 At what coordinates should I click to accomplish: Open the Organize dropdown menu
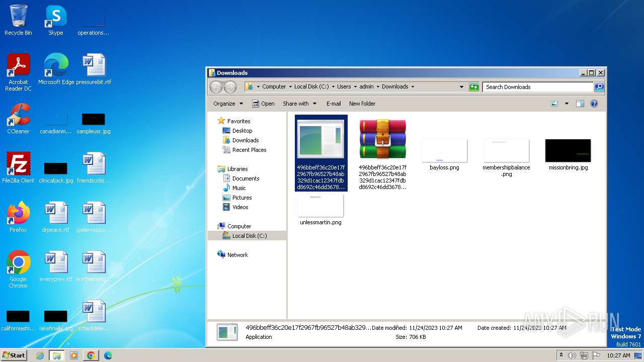(228, 104)
